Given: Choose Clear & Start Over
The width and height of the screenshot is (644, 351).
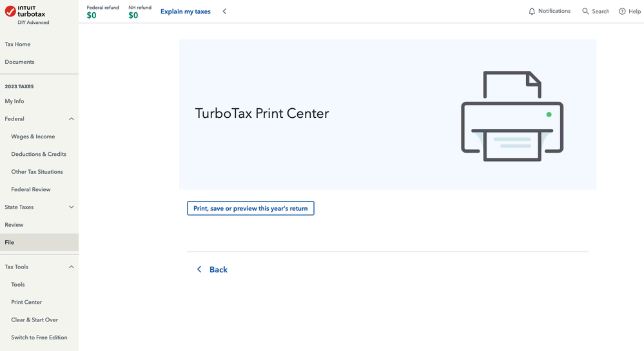Looking at the screenshot, I should click(x=35, y=320).
